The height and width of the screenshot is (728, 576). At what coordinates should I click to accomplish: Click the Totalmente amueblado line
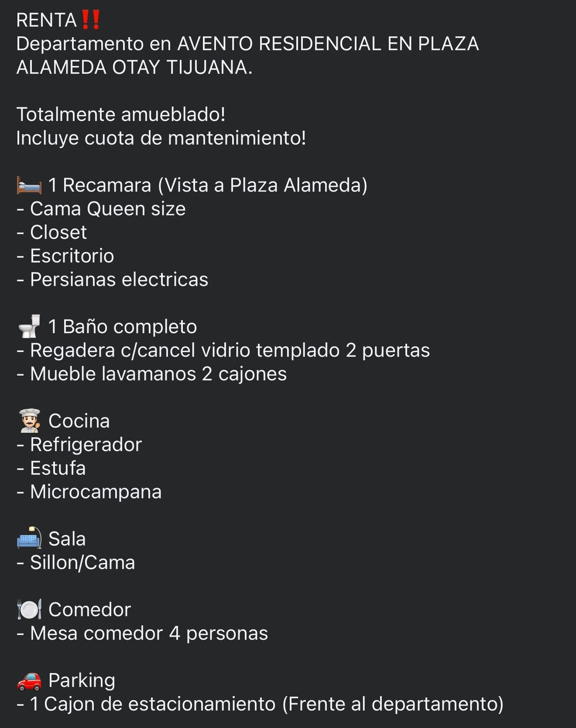[121, 115]
